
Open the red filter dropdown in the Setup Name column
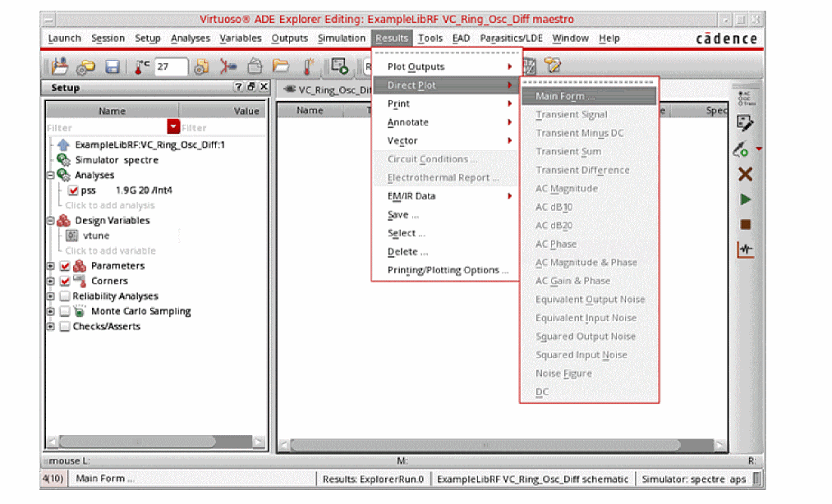pos(173,126)
